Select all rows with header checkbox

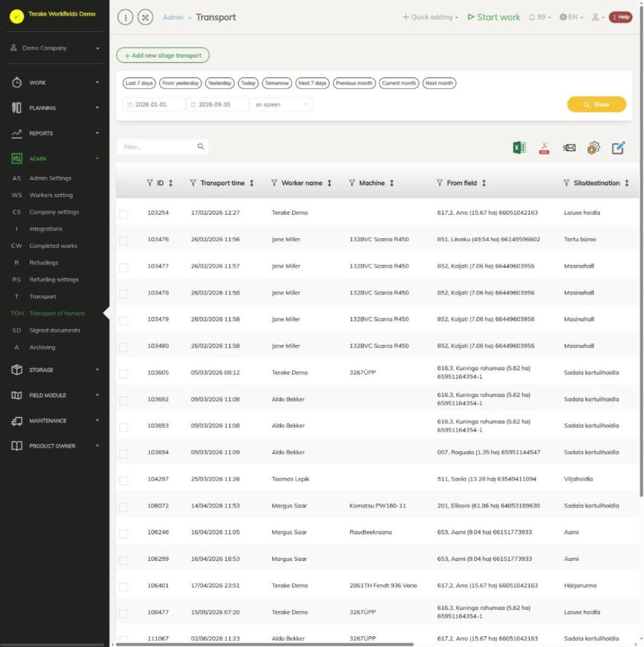(121, 185)
